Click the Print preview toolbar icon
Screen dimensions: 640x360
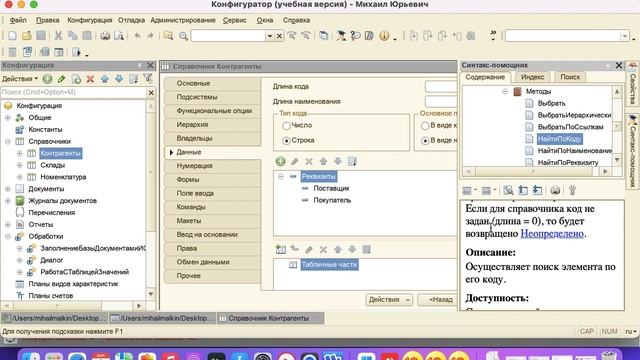point(119,36)
